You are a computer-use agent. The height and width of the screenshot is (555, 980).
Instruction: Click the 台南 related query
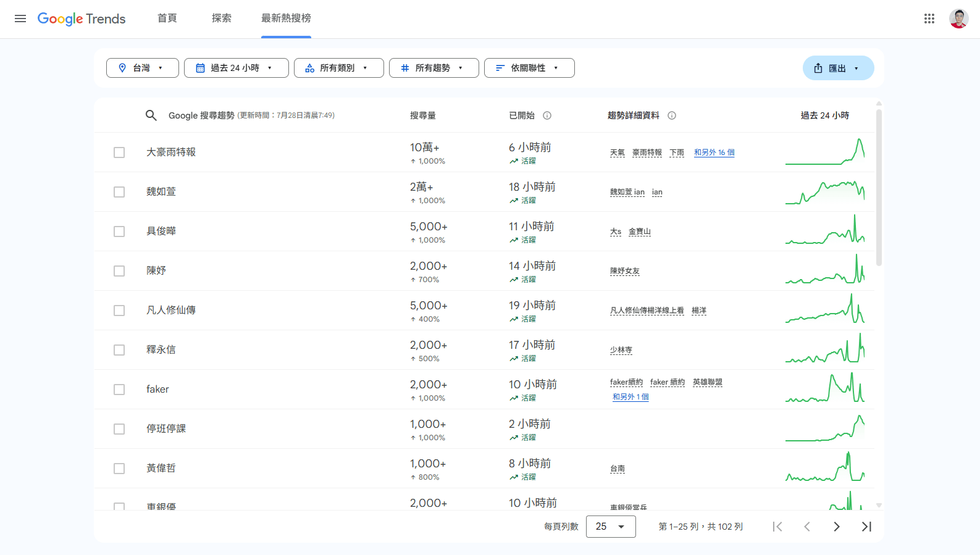[618, 469]
